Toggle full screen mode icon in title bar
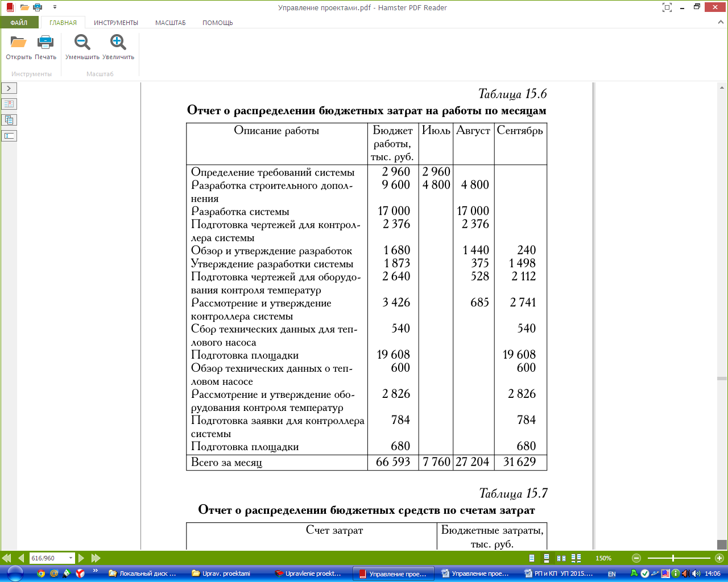728x582 pixels. (x=667, y=7)
